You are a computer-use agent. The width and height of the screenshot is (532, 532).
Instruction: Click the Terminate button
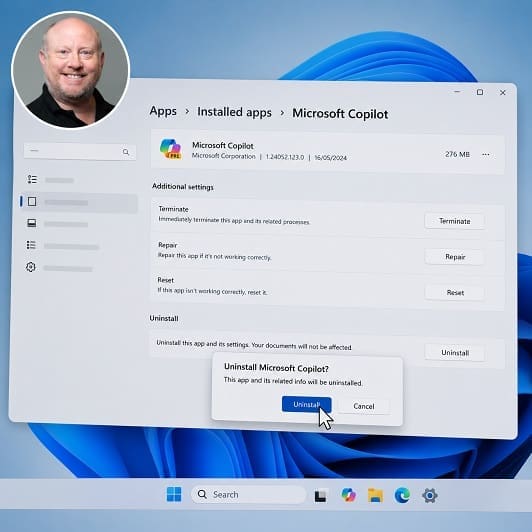[x=454, y=221]
